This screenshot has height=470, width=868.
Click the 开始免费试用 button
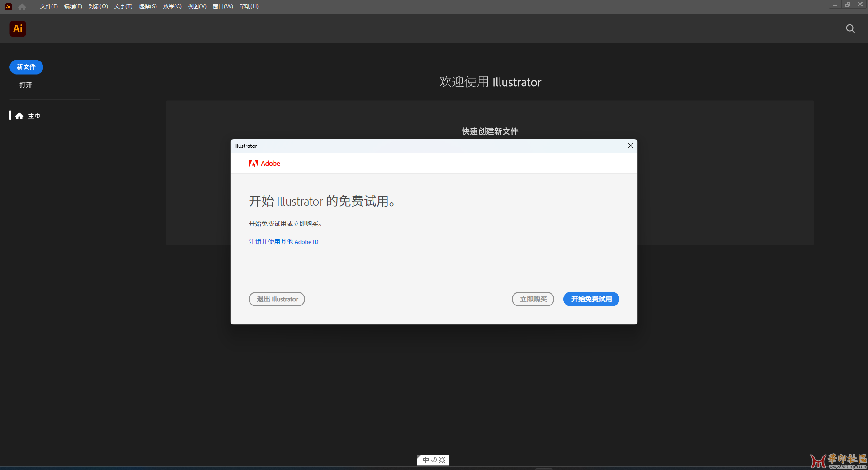click(x=591, y=299)
